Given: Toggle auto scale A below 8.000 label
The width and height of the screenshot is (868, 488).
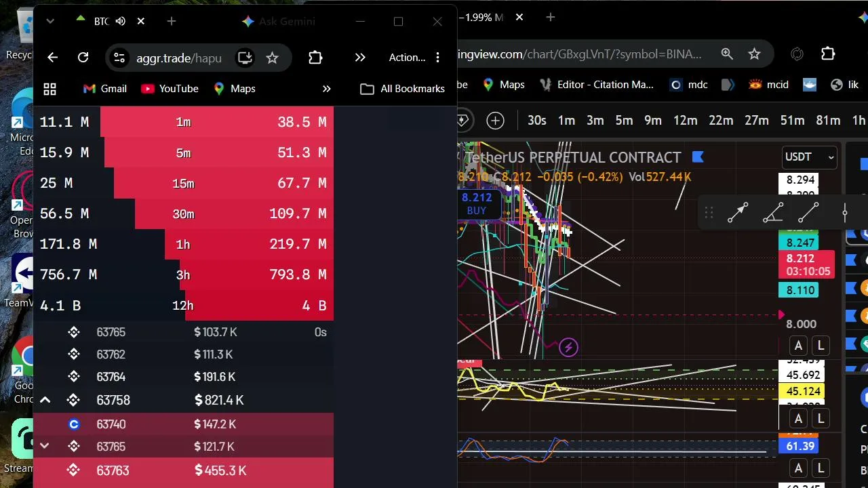Looking at the screenshot, I should point(798,346).
